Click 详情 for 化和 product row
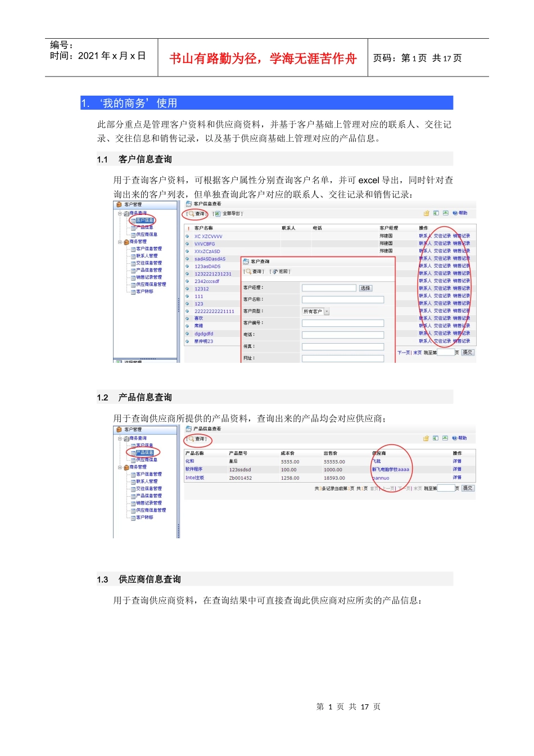 click(457, 461)
